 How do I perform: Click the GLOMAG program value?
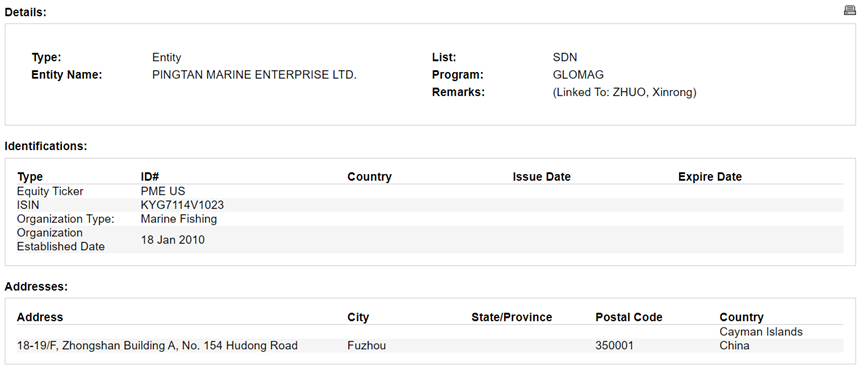tap(578, 75)
